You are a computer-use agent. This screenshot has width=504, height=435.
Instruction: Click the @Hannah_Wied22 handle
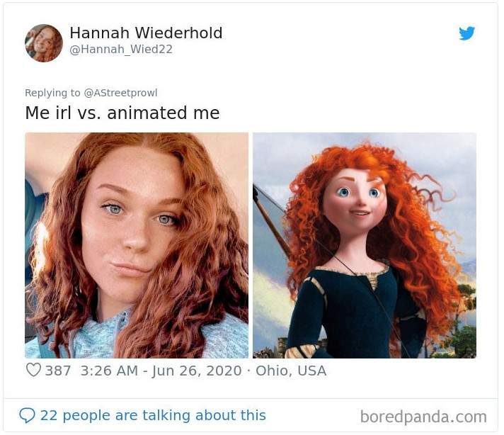[x=121, y=50]
